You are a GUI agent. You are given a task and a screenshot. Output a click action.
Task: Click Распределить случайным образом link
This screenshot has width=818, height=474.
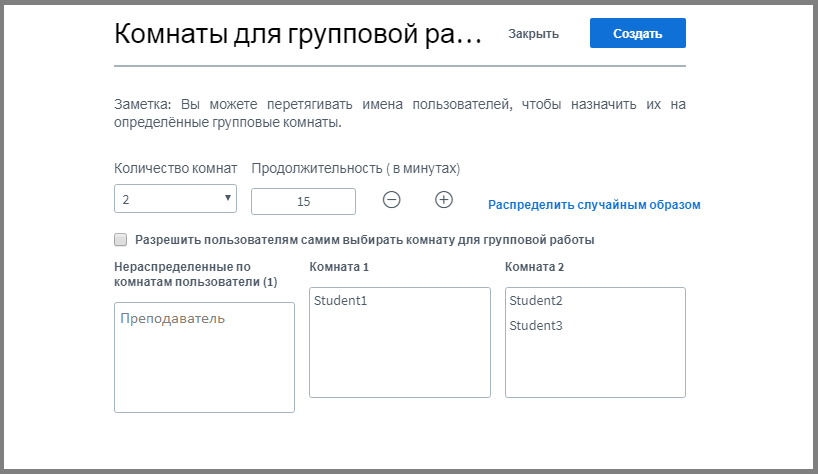[x=594, y=205]
